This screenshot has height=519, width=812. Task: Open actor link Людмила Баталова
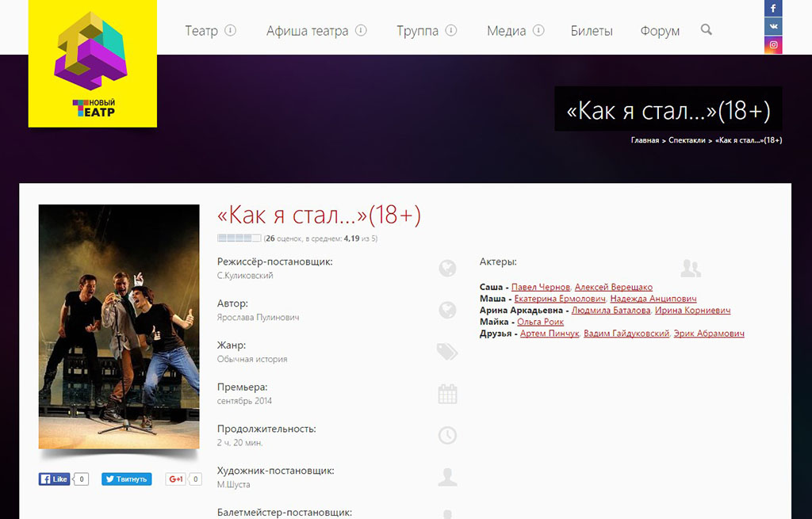point(611,311)
